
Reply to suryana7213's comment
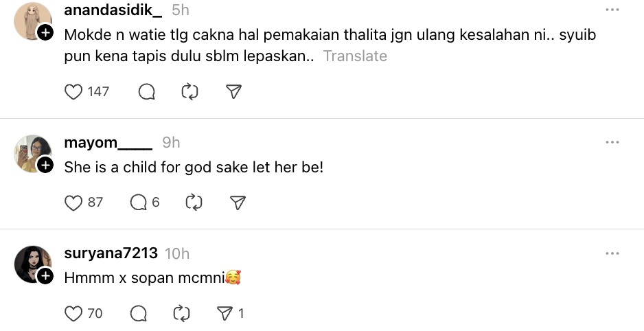pos(139,314)
